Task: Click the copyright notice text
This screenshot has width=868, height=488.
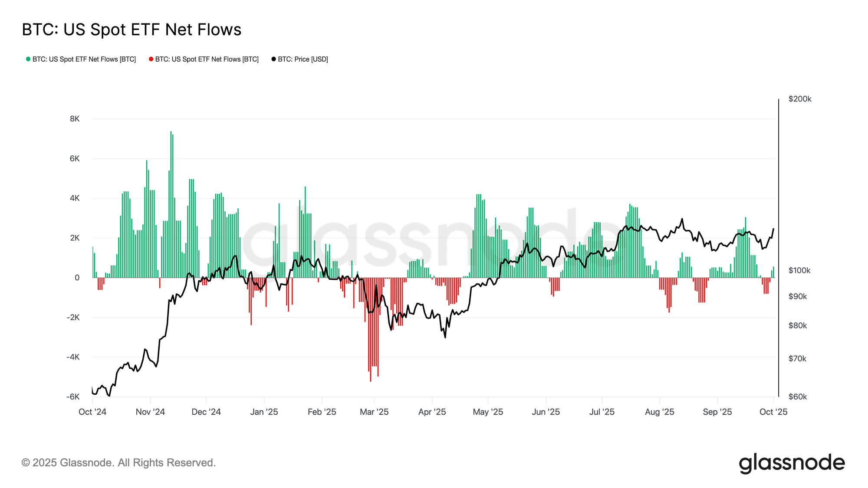Action: pos(118,462)
